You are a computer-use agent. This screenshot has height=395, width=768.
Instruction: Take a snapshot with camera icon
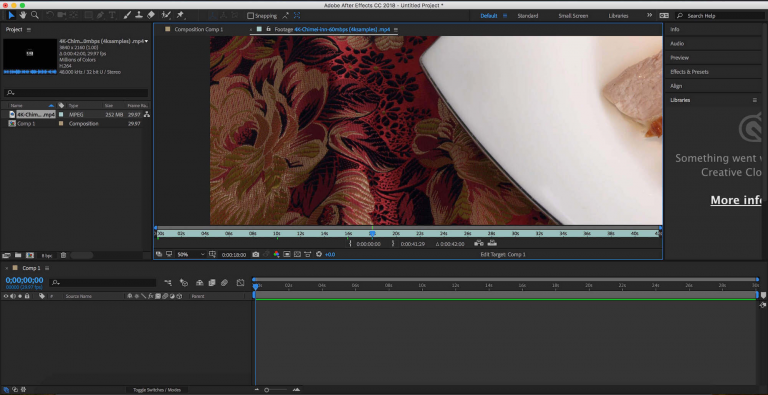255,254
